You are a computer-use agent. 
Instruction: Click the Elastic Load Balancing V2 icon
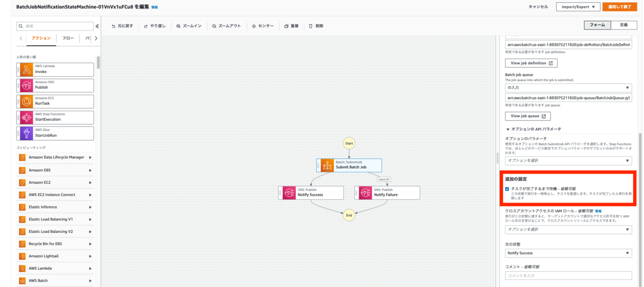pos(23,232)
